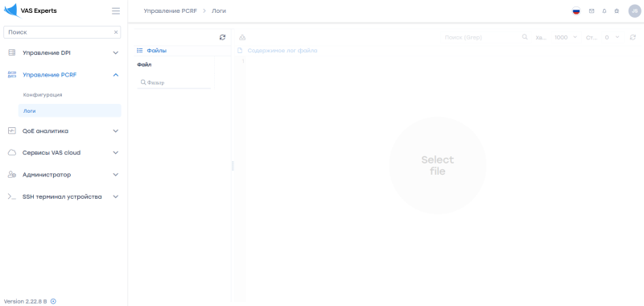Click the Управление PCRF menu icon

12,75
